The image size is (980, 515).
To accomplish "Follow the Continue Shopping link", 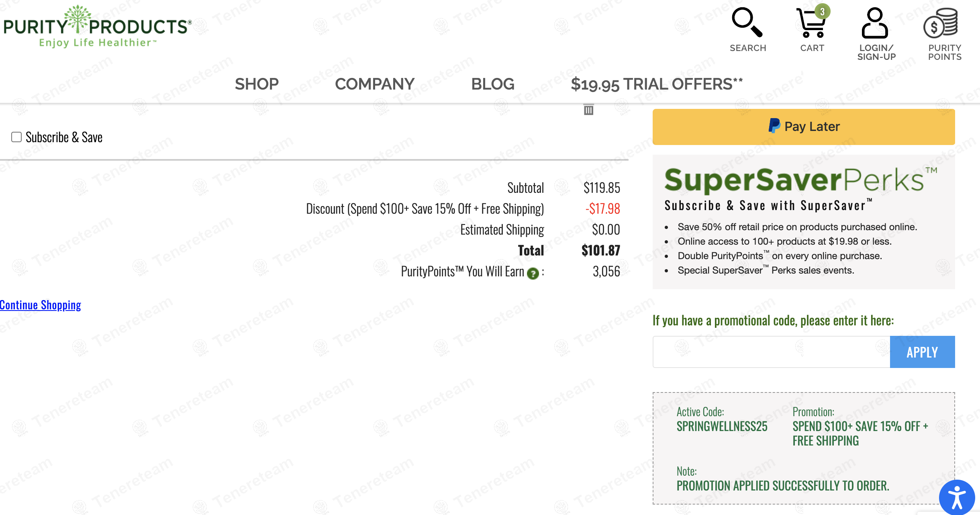I will [41, 305].
